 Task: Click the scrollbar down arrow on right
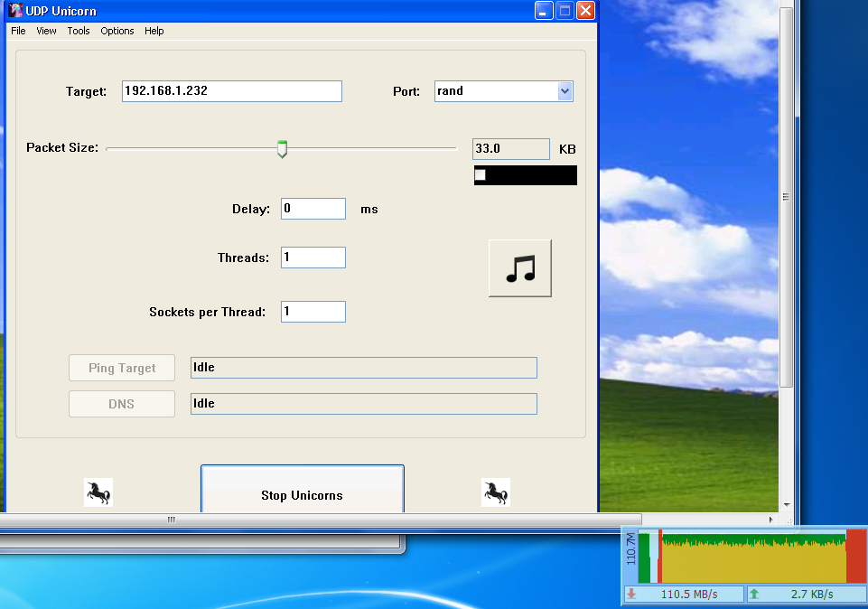coord(787,505)
